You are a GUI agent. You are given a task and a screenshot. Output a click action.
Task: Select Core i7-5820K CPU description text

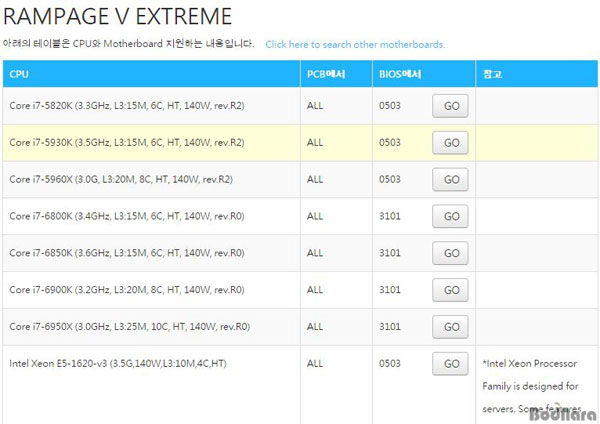tap(127, 106)
